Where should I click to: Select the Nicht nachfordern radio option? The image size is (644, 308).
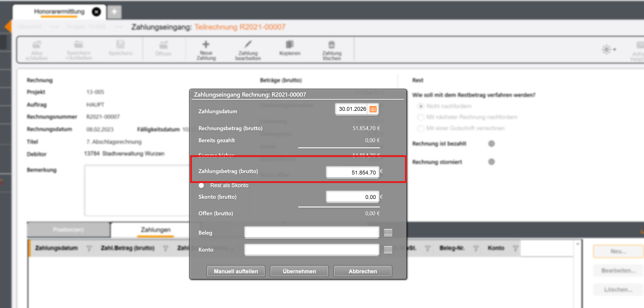coord(421,106)
